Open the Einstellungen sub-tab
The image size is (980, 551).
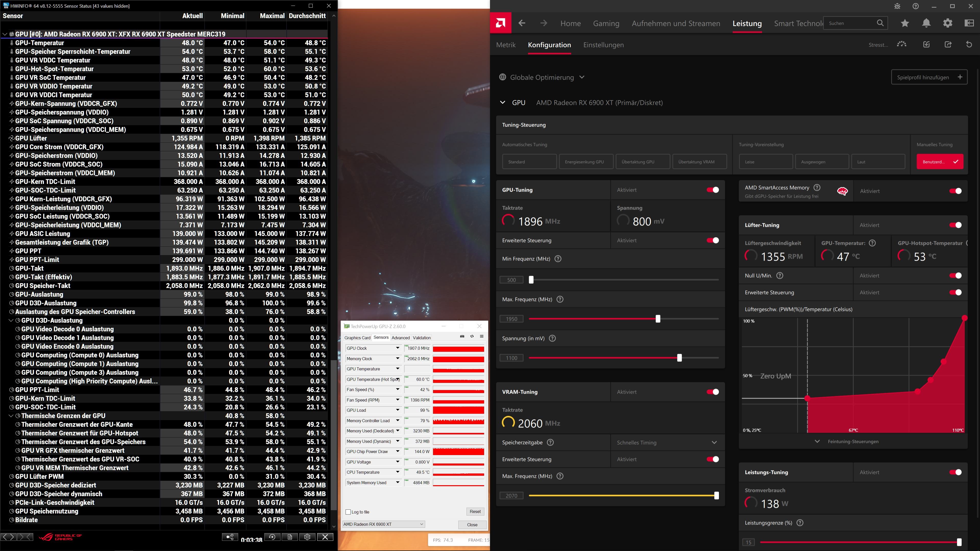click(x=603, y=44)
